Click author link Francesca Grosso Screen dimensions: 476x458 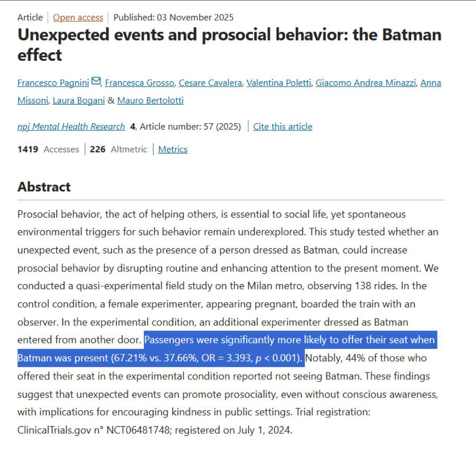click(139, 83)
